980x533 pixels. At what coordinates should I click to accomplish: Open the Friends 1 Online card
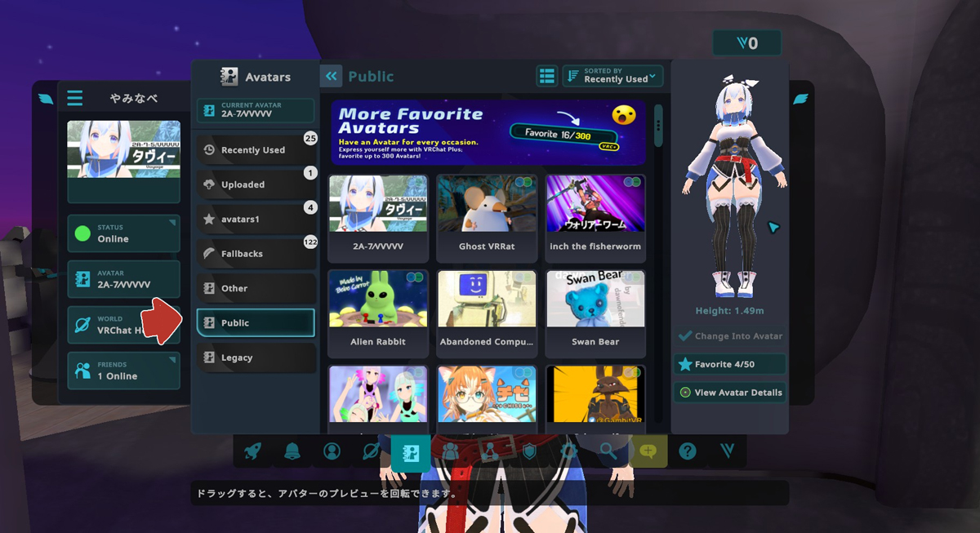tap(123, 371)
